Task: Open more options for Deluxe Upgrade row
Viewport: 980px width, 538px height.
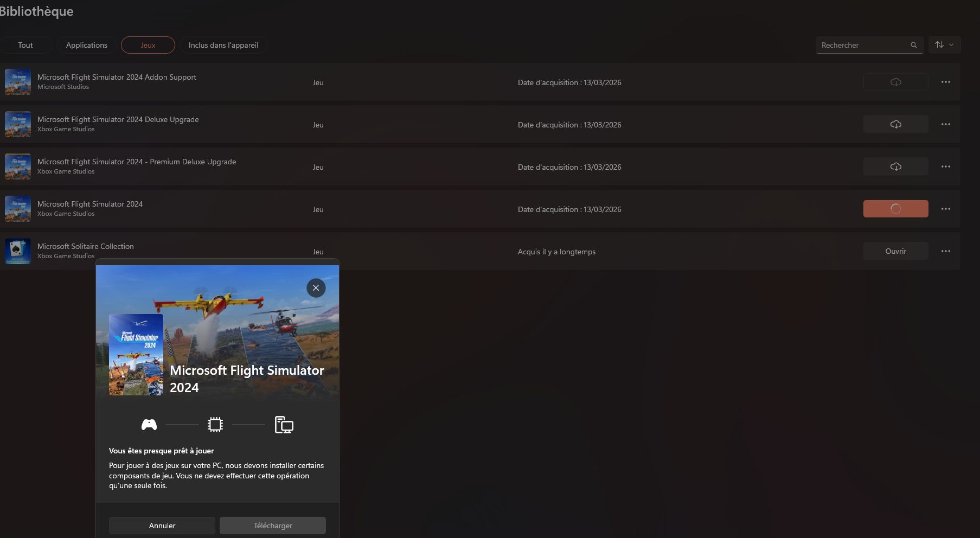Action: click(x=946, y=124)
